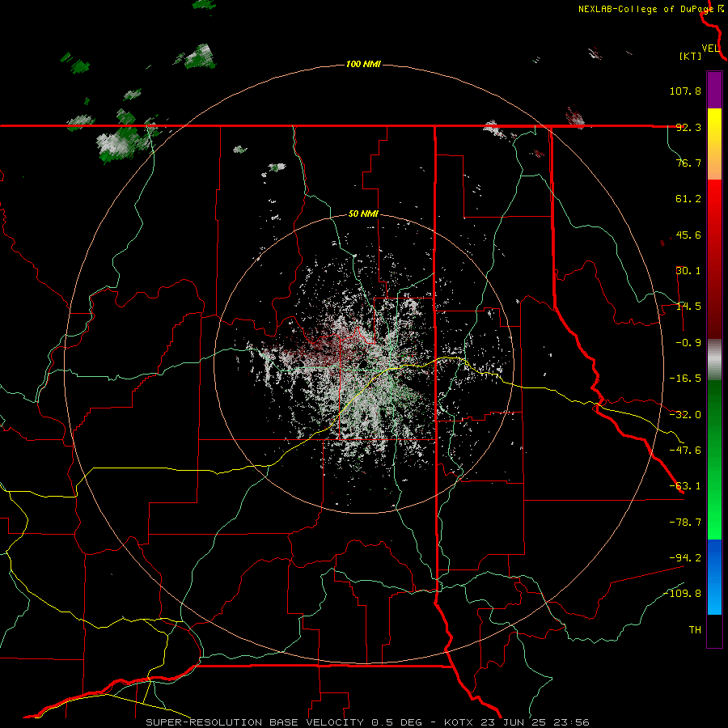The height and width of the screenshot is (728, 728).
Task: Select the 76.7 velocity label
Action: point(688,163)
